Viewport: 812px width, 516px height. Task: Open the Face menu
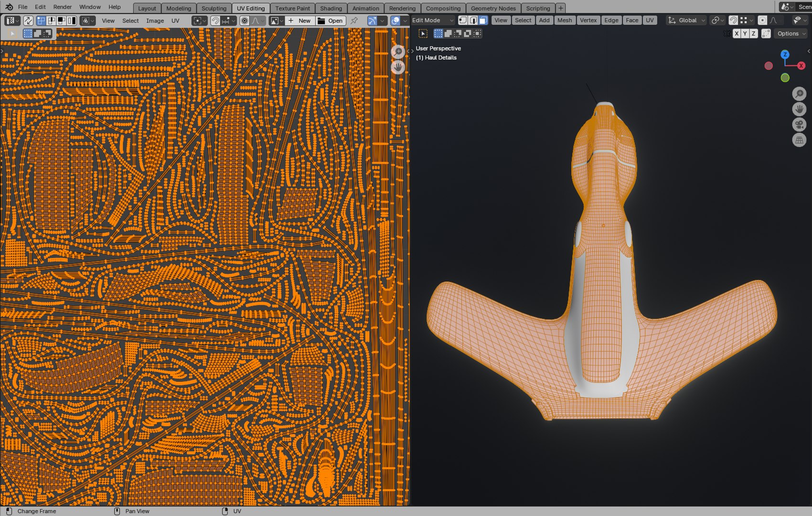(632, 20)
